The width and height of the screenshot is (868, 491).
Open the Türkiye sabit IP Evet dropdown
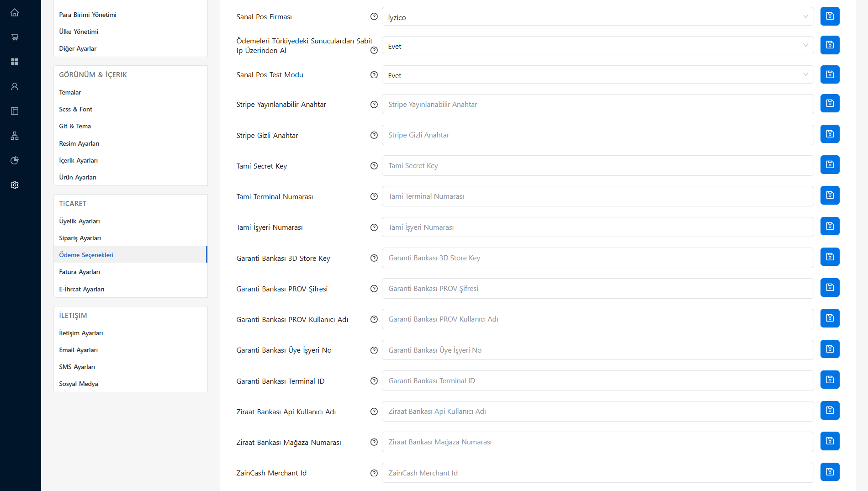pos(598,45)
